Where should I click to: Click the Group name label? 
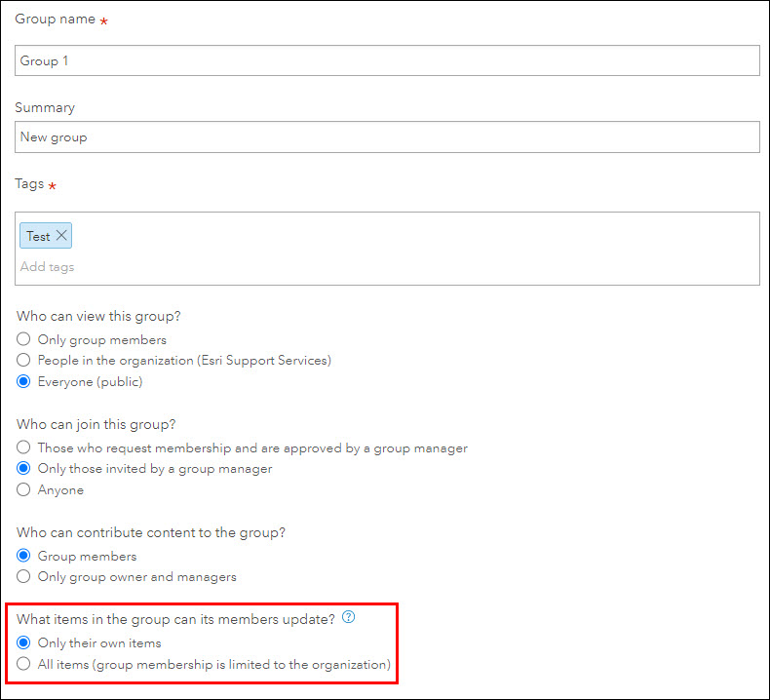(x=55, y=19)
